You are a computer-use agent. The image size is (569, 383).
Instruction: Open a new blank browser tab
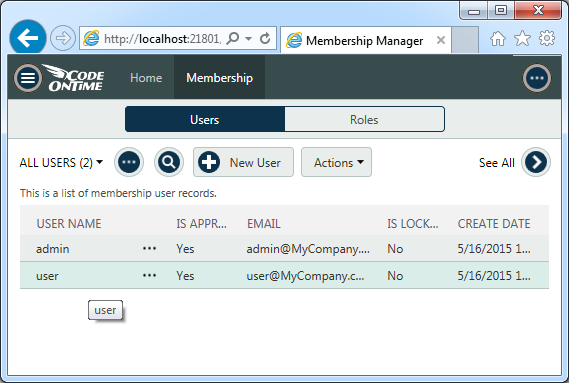(465, 40)
